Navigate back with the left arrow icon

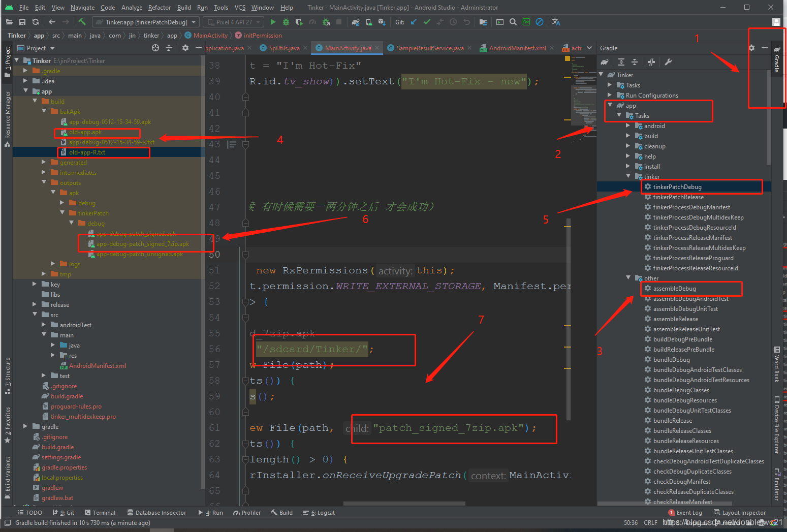52,22
